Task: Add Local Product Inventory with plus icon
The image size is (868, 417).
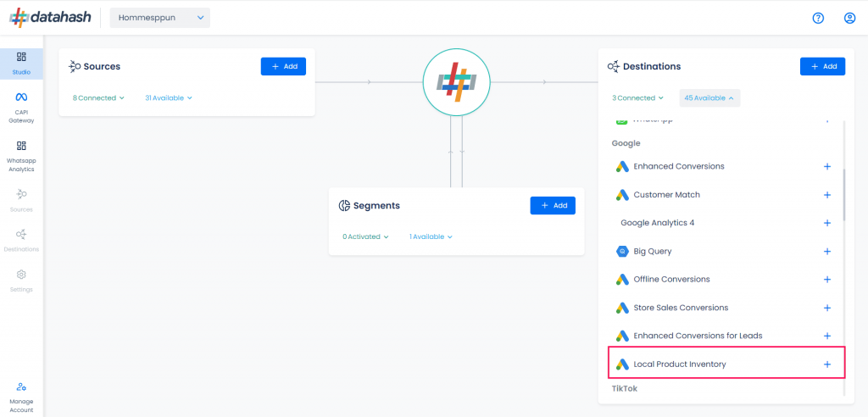Action: (x=827, y=364)
